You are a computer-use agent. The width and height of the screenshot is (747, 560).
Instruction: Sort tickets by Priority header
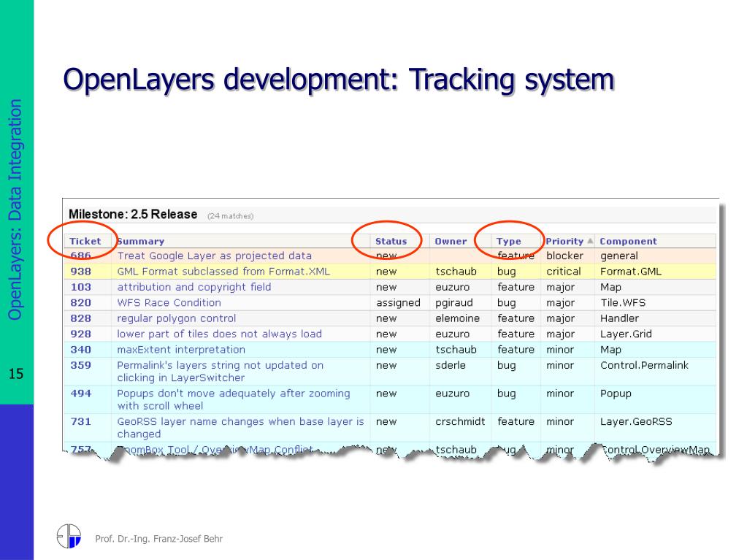pos(564,242)
